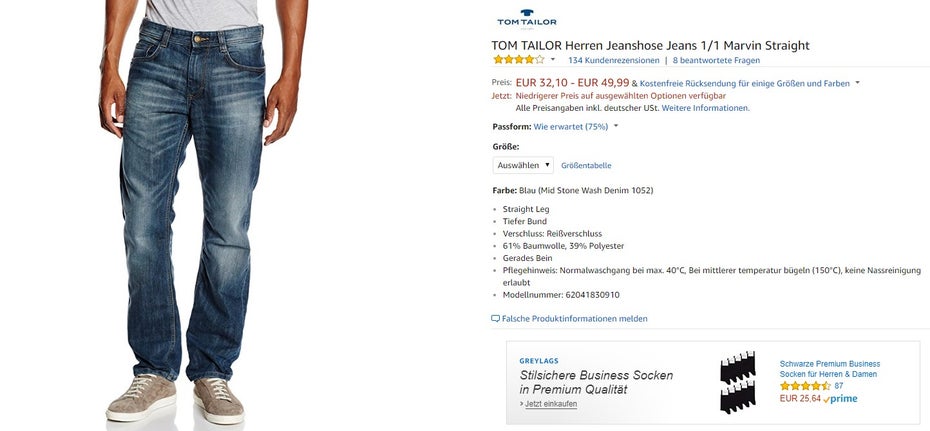This screenshot has width=930, height=431.
Task: Click the black socks product image in the ad
Action: pos(738,382)
